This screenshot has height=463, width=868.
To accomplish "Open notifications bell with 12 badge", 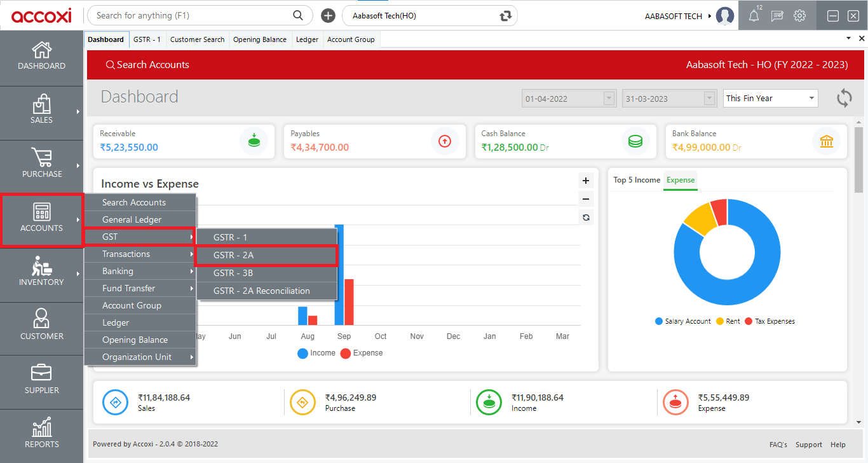I will (x=754, y=15).
